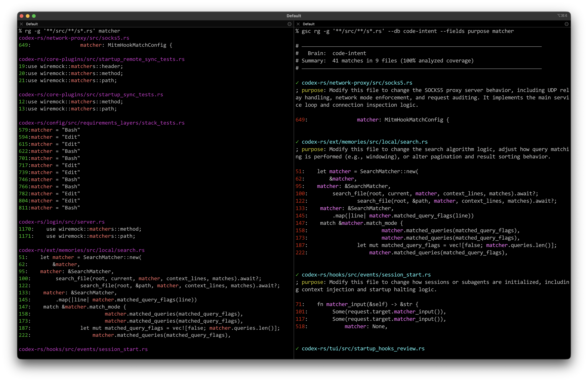Click line 717 matcher = "Edit"

(x=49, y=165)
